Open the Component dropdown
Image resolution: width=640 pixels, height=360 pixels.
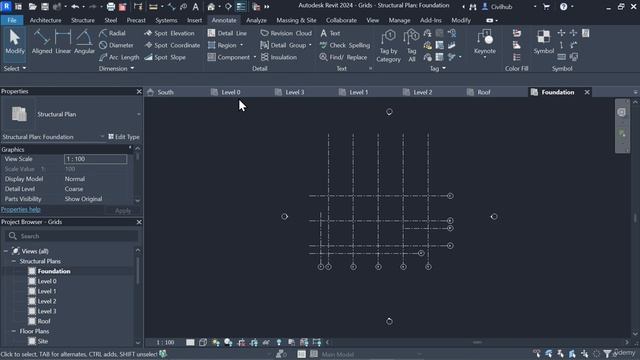[255, 57]
